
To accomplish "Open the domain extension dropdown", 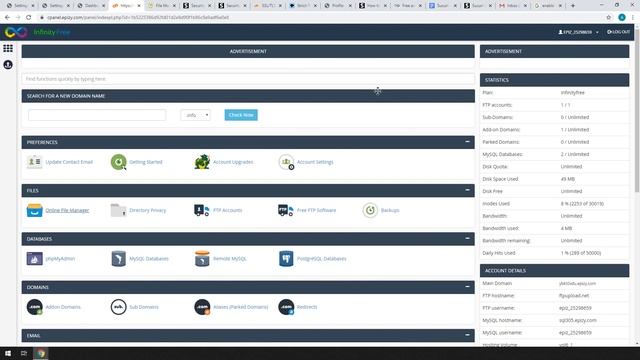I will click(x=196, y=115).
